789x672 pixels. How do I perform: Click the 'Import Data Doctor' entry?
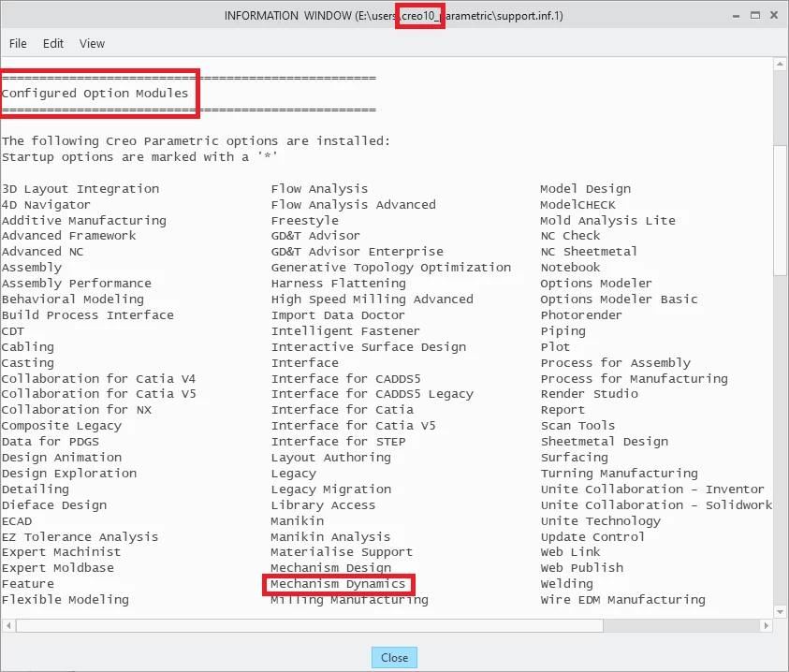pyautogui.click(x=338, y=315)
